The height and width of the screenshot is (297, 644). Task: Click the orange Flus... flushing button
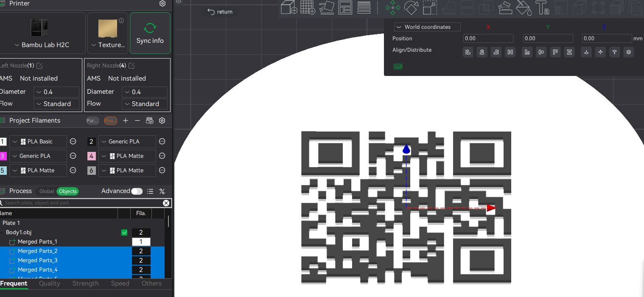coord(111,120)
